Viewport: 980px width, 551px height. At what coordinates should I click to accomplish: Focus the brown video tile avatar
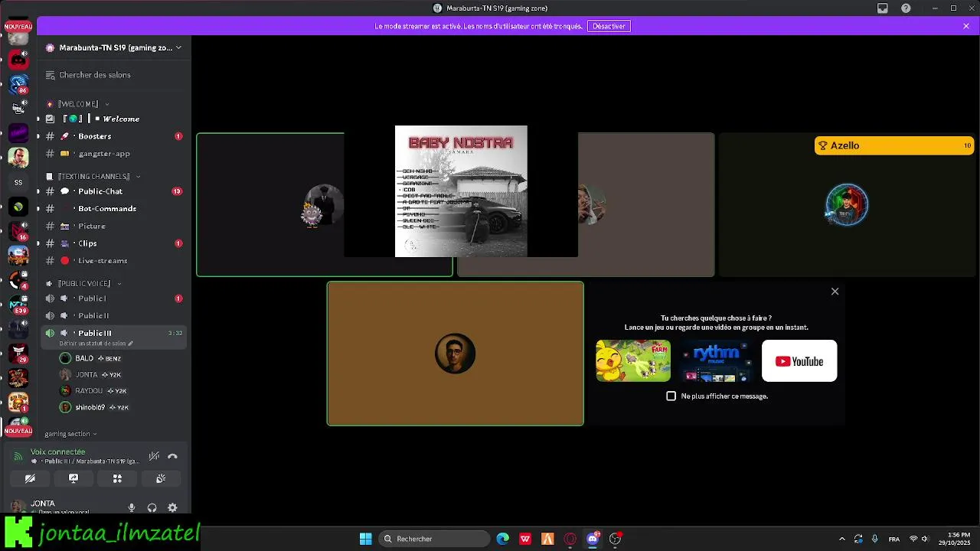[x=456, y=354]
